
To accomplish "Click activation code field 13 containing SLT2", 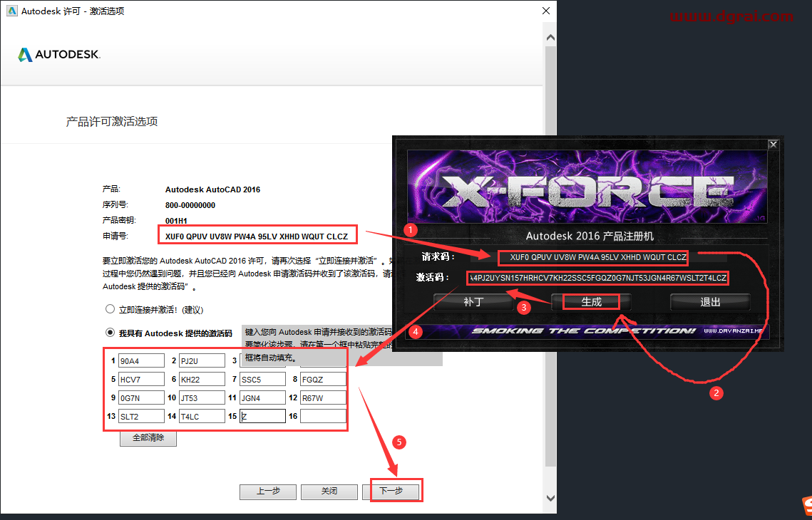I will click(141, 416).
